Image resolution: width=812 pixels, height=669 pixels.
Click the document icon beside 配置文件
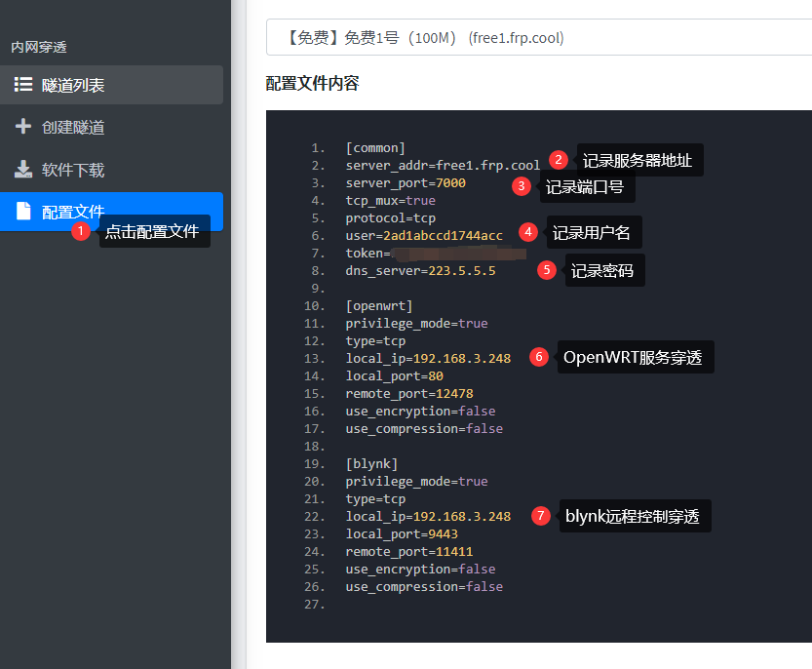pos(23,211)
